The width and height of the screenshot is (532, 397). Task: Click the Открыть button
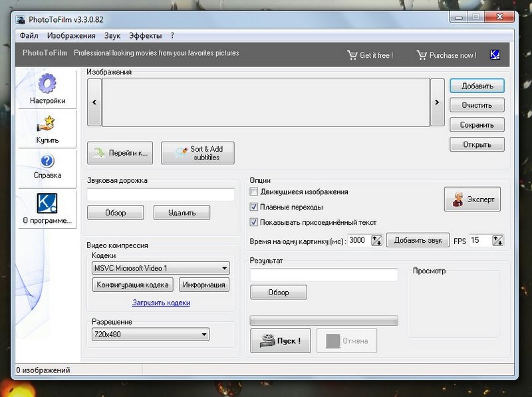(477, 144)
